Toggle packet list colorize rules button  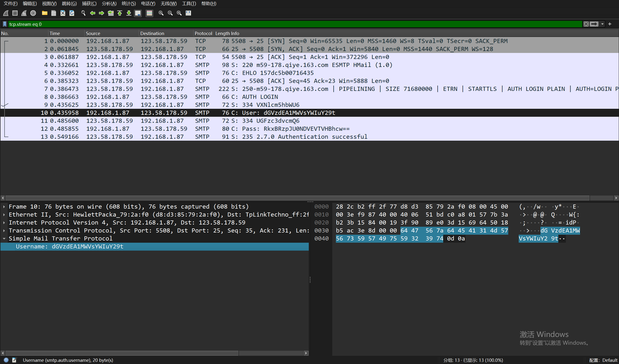149,13
